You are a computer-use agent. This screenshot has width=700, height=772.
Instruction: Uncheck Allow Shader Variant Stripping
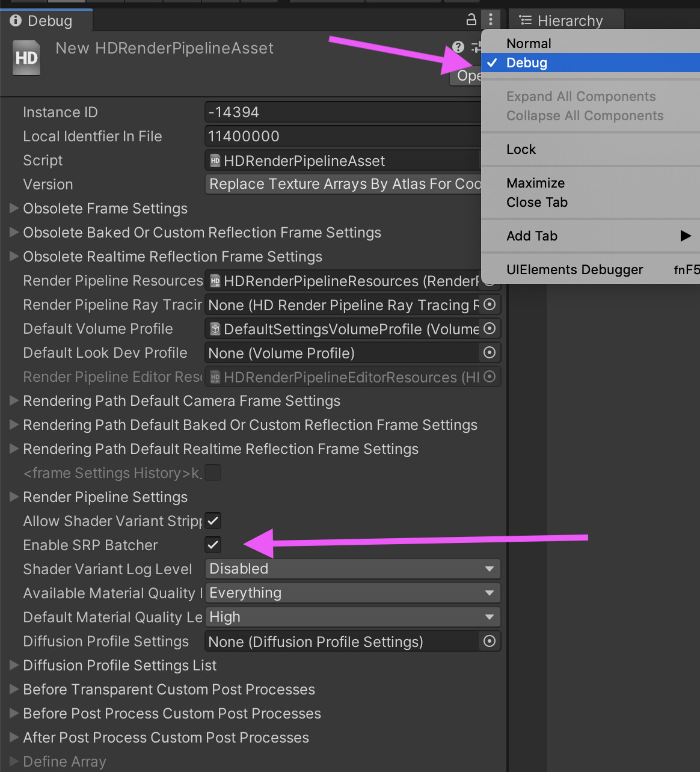tap(212, 521)
